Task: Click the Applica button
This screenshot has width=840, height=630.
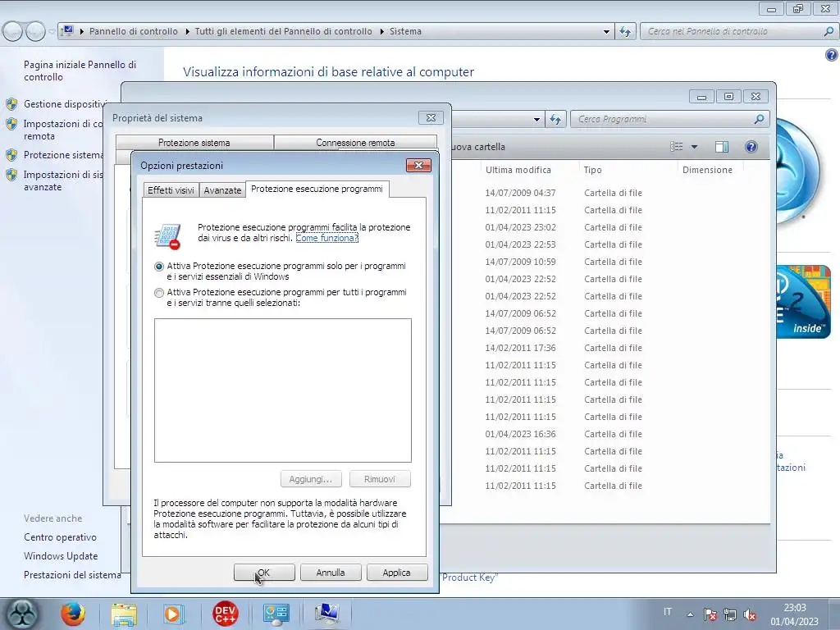Action: (396, 572)
